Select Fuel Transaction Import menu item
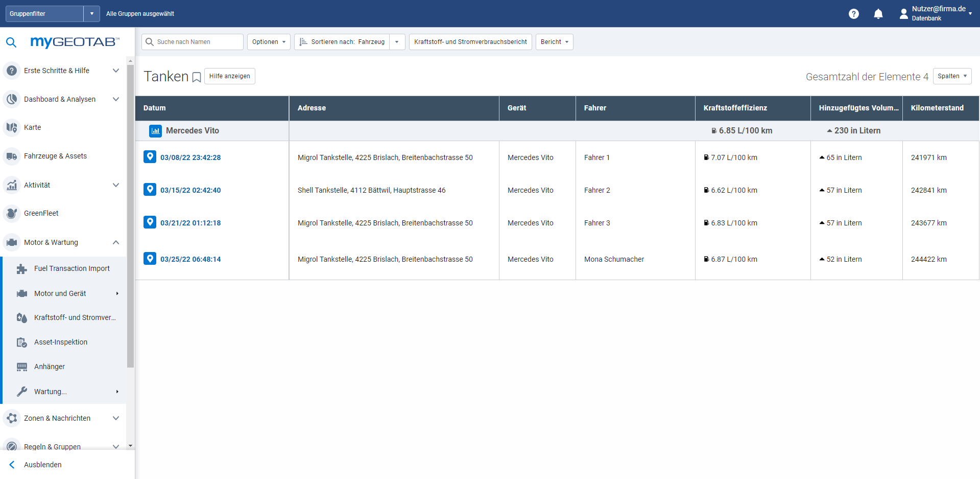Image resolution: width=980 pixels, height=479 pixels. pos(71,268)
